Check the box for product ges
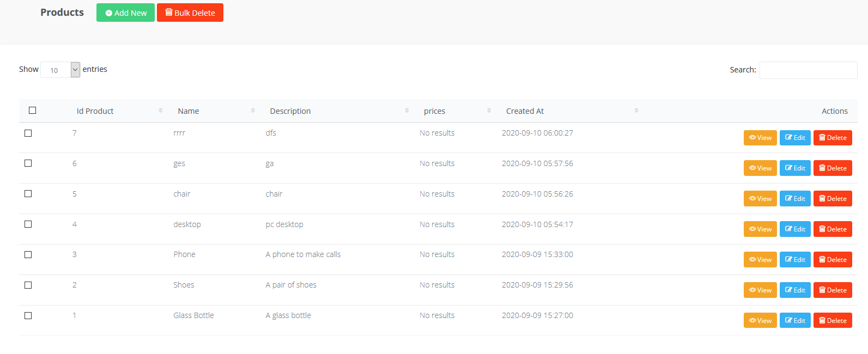 pos(28,163)
